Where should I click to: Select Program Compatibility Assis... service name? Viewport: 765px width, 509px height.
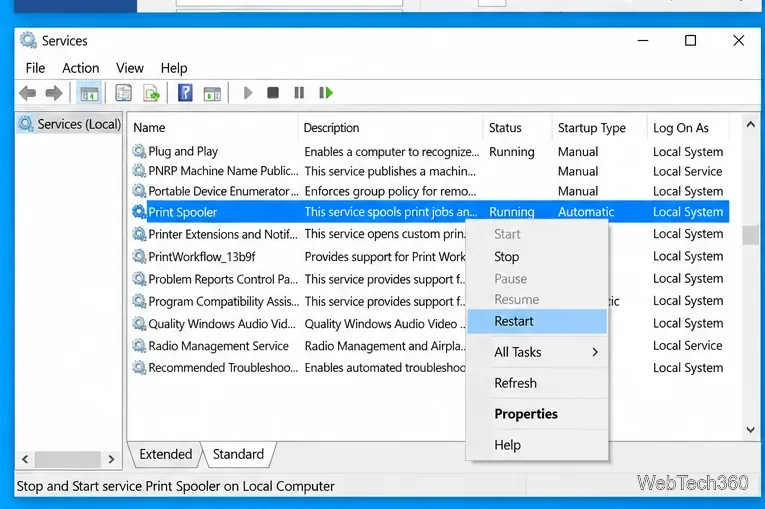(x=223, y=301)
